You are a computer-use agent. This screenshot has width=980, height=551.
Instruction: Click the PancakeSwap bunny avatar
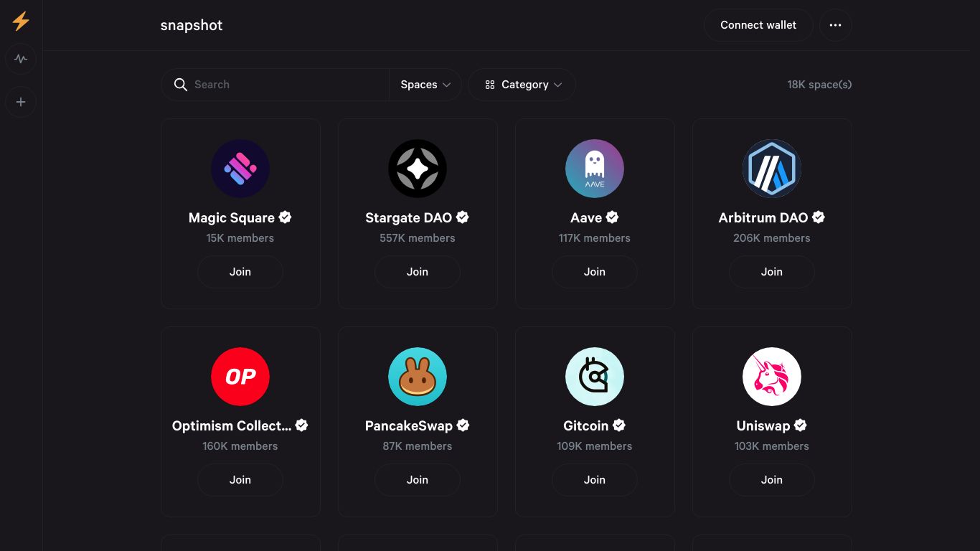[417, 376]
